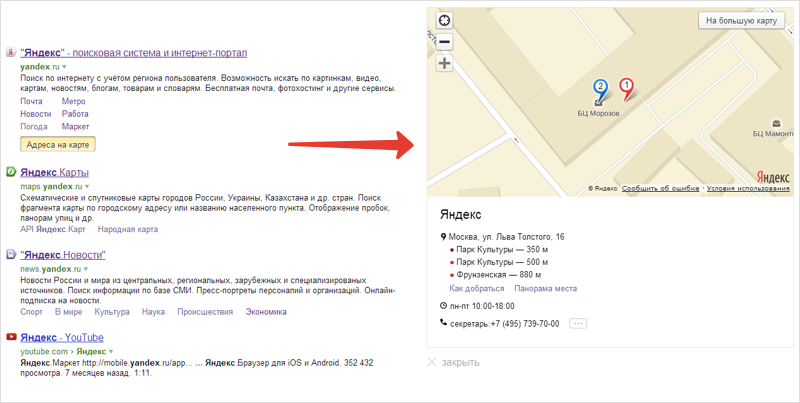Click the X icon next to закрыть

point(432,362)
